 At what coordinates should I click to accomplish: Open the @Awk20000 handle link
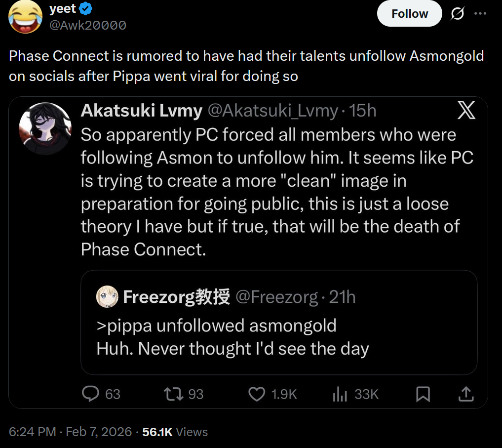(87, 25)
